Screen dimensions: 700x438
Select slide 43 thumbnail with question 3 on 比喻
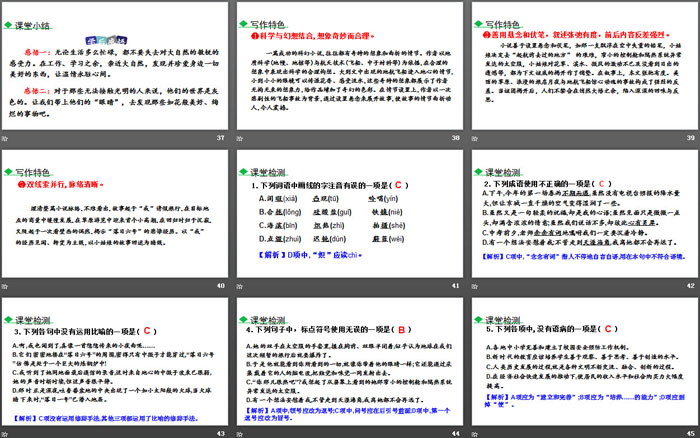115,361
